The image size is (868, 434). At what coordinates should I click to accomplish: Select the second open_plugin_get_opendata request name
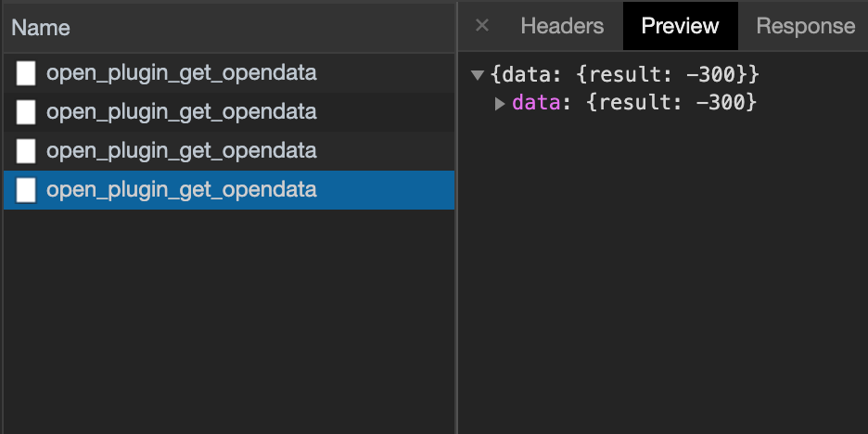pyautogui.click(x=181, y=112)
